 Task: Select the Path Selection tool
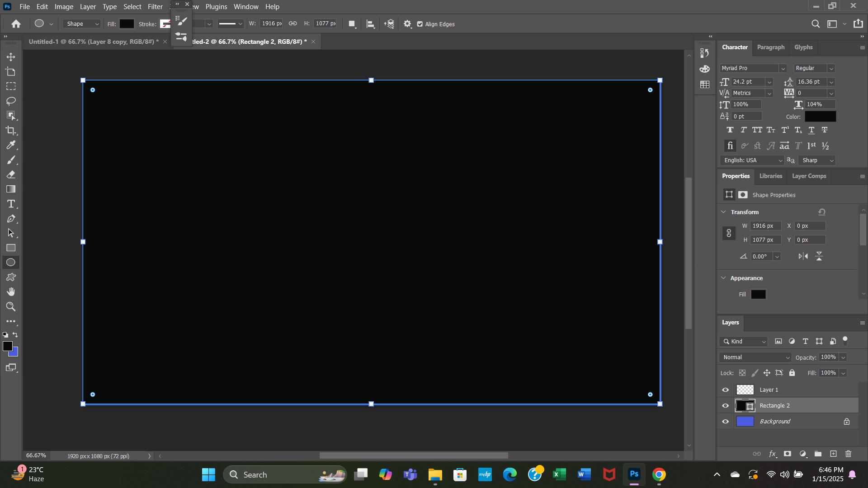[11, 233]
